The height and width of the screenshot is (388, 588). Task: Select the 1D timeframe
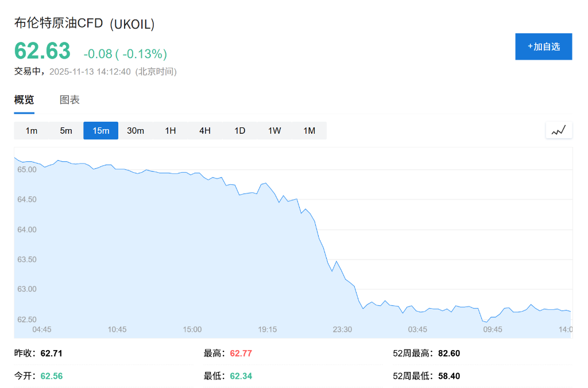point(239,130)
